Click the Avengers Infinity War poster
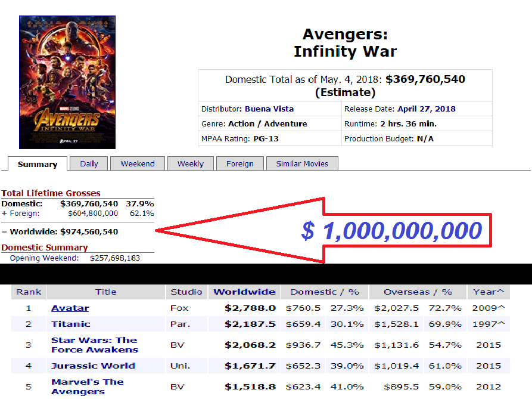This screenshot has width=532, height=399. tap(67, 82)
